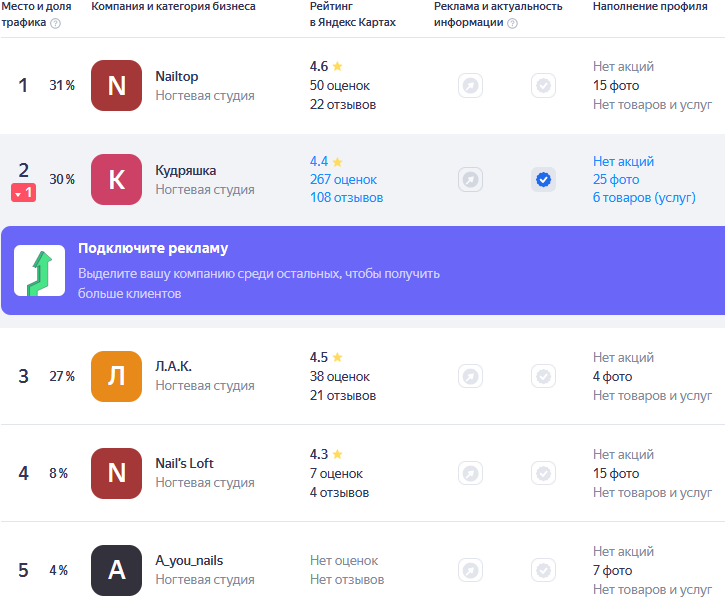Click the advertising arrow icon in Nail's Loft row
Viewport: 725px width, 610px height.
[471, 474]
